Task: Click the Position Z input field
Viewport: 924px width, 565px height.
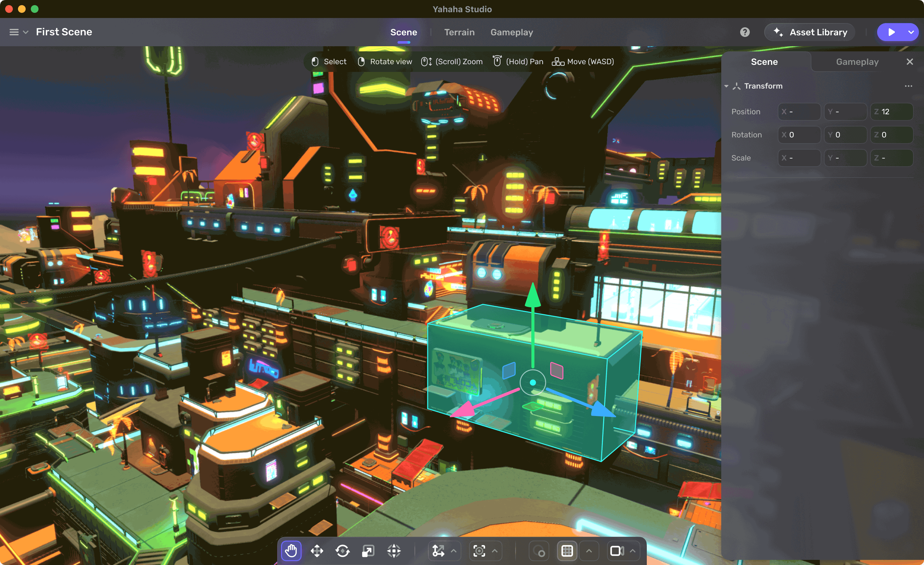Action: click(x=891, y=112)
